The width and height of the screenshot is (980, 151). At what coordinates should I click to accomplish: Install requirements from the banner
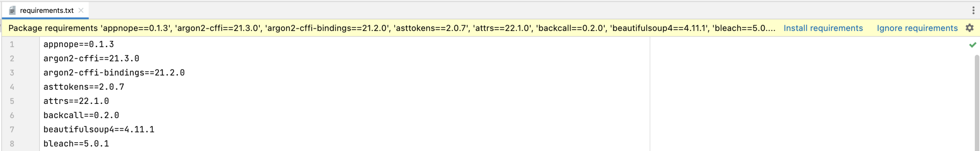[x=823, y=28]
